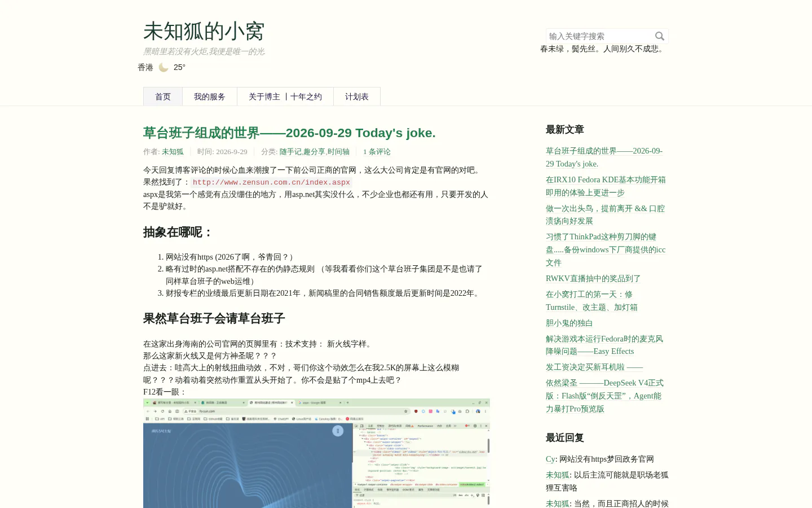Open sidebar latest article 草台班子组成的世界
This screenshot has width=812, height=508.
[x=604, y=157]
